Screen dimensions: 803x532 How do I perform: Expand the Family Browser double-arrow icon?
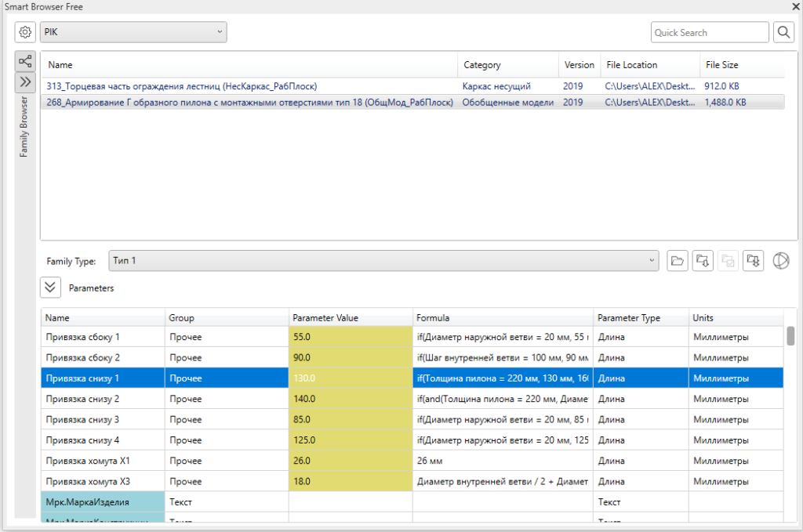25,81
